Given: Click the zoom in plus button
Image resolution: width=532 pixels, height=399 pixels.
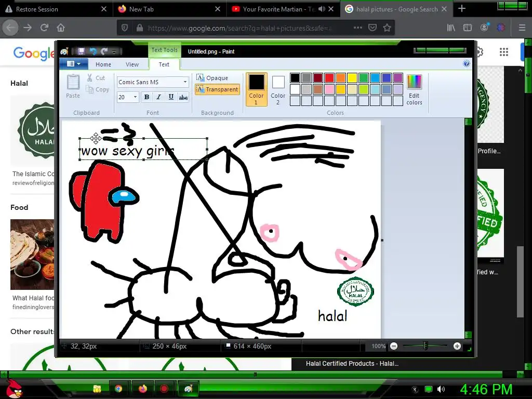Looking at the screenshot, I should pos(457,346).
